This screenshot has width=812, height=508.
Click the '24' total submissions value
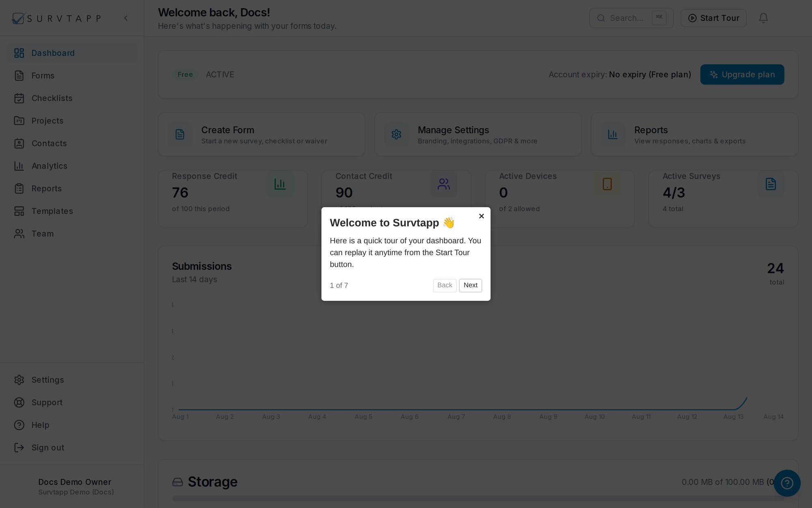pyautogui.click(x=775, y=268)
